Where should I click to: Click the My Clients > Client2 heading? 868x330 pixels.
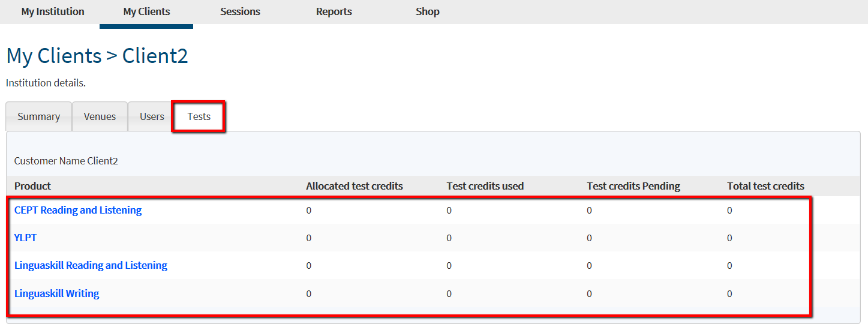pos(97,56)
